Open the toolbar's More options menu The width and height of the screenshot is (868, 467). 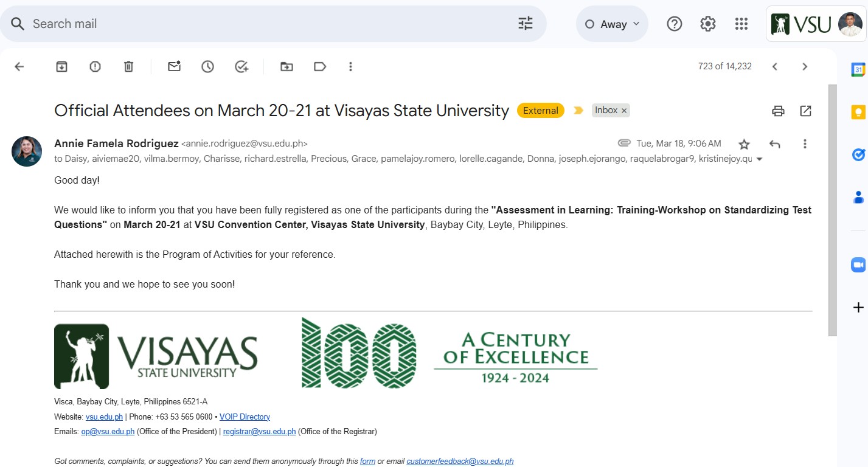350,67
